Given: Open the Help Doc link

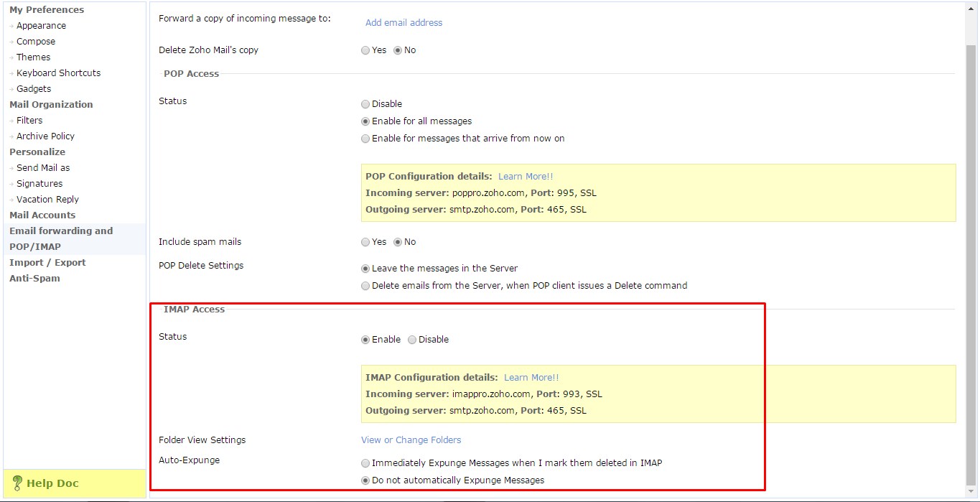Looking at the screenshot, I should point(52,483).
